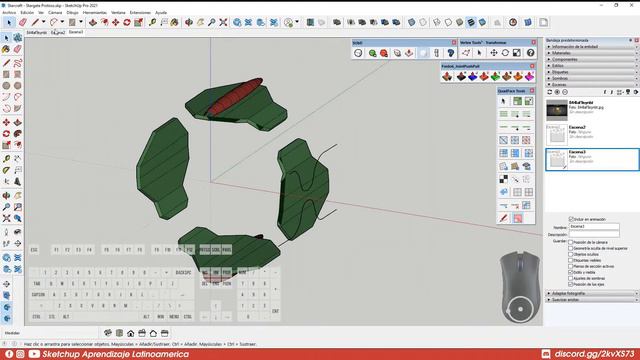Open the Cámara menu

click(55, 13)
